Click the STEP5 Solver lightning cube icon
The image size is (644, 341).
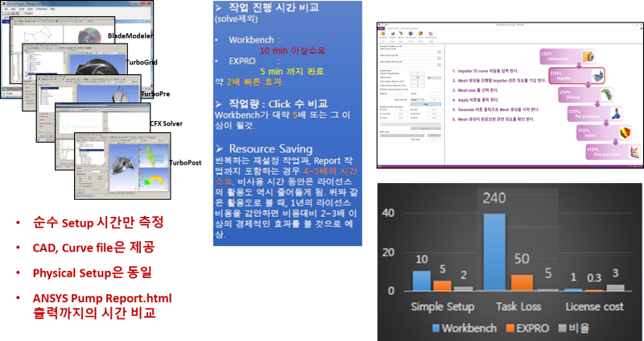625,133
